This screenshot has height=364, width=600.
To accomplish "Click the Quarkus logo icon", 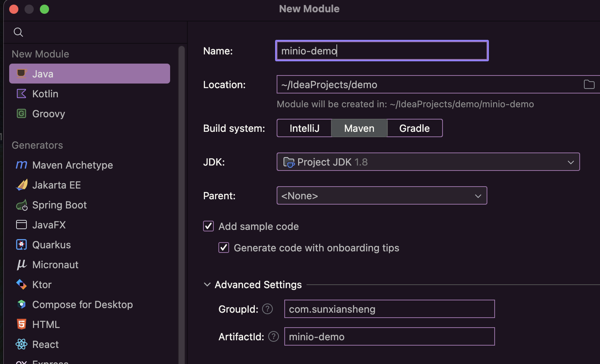I will (21, 244).
